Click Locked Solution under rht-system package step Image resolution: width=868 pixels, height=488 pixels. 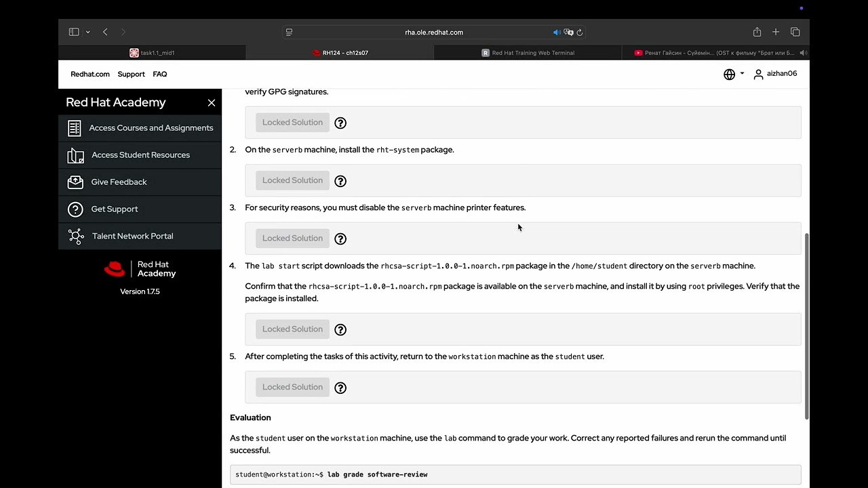click(292, 180)
